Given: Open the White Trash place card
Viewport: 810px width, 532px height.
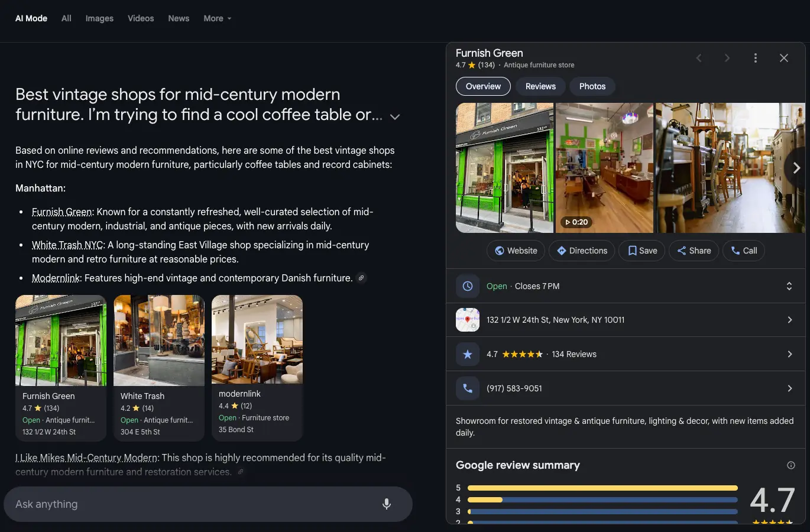Looking at the screenshot, I should 159,368.
